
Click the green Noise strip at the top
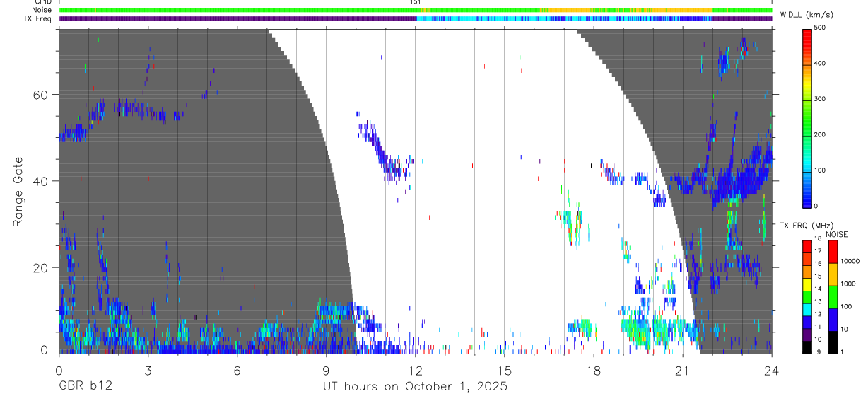click(x=416, y=10)
